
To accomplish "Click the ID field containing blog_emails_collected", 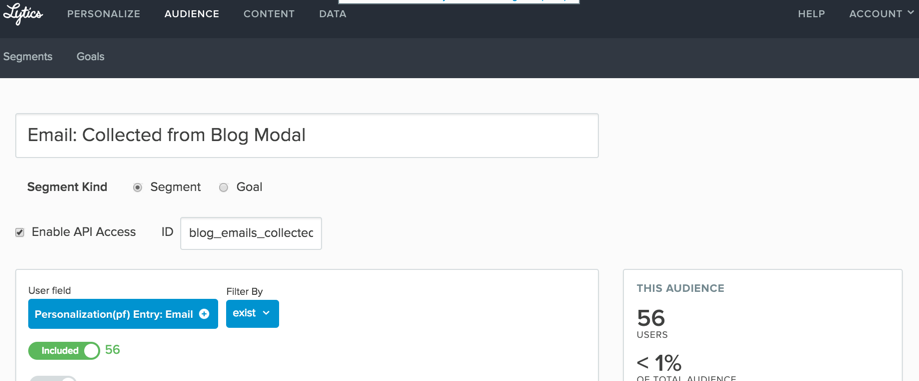I will tap(251, 233).
